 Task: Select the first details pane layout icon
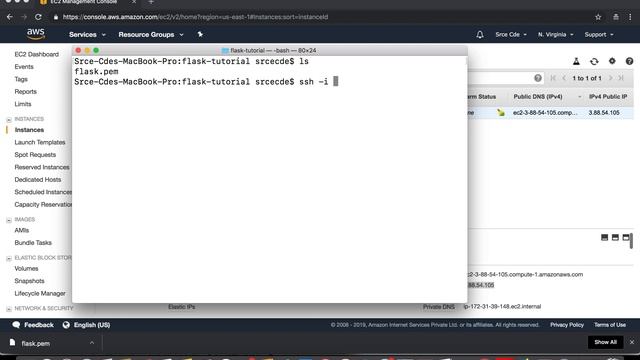coord(604,237)
